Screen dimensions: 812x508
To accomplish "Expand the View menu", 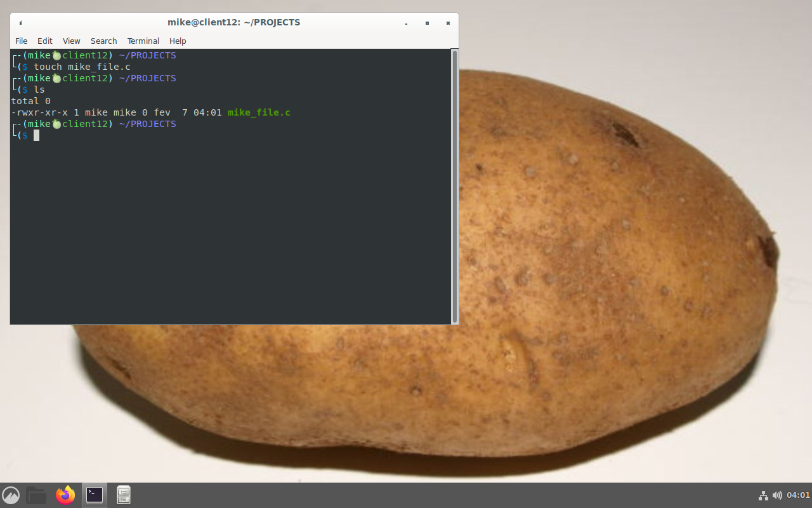I will (x=71, y=41).
